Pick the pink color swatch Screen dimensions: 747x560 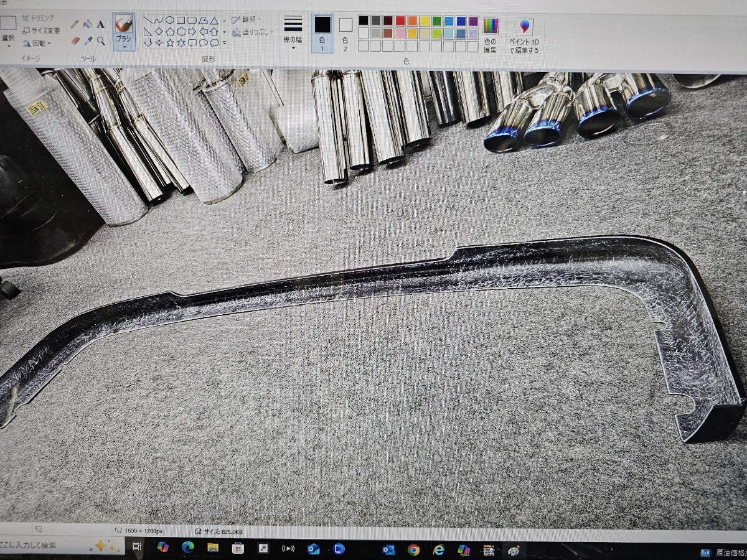pos(400,33)
